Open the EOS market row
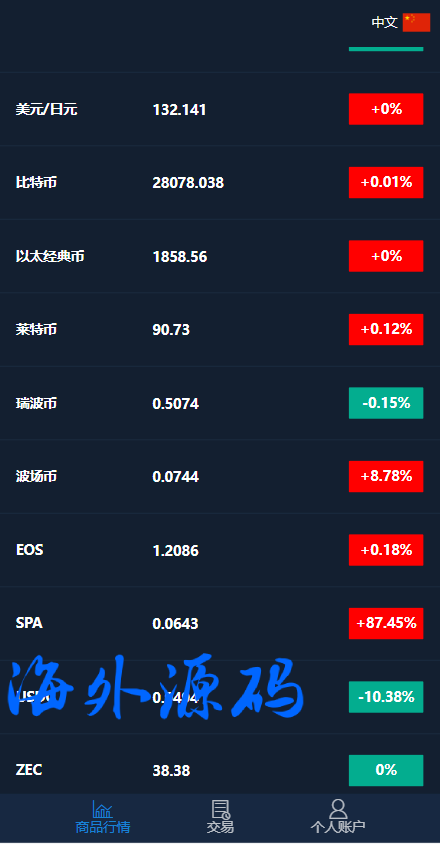 coord(220,550)
